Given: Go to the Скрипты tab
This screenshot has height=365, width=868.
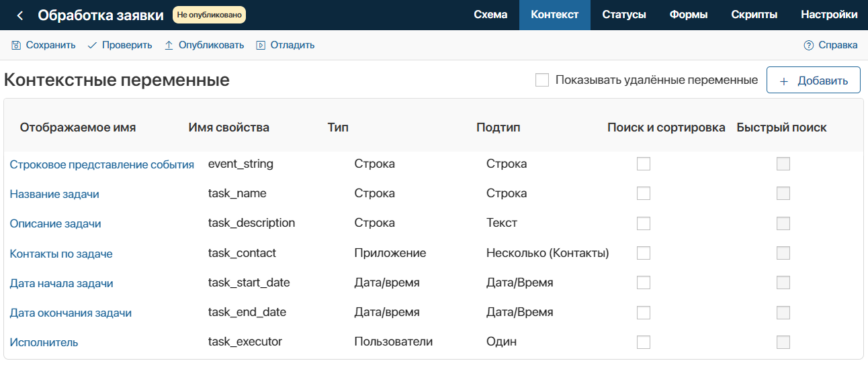Looking at the screenshot, I should (x=754, y=15).
